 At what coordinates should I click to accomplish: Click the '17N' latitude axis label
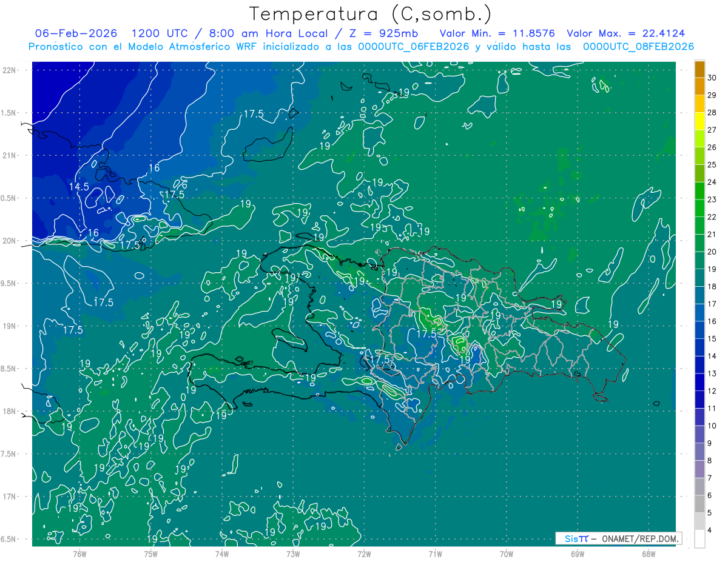(9, 497)
